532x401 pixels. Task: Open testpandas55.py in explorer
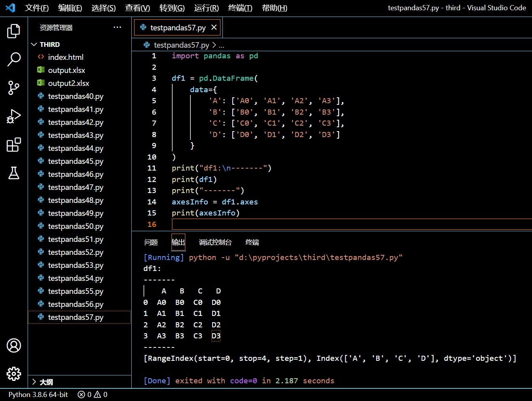click(x=80, y=291)
